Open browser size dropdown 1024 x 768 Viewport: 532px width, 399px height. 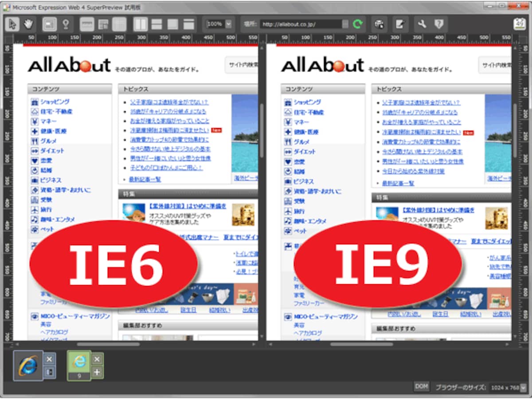pos(524,388)
